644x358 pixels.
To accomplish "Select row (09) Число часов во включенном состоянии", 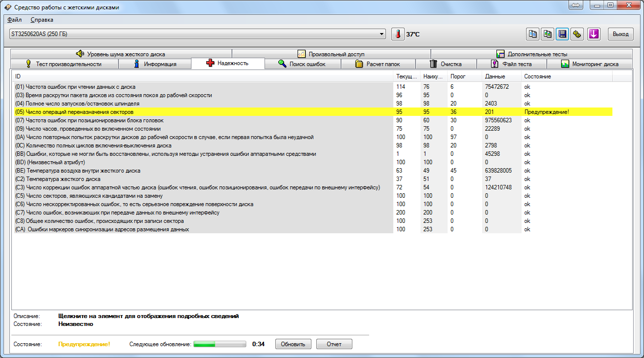I will [x=312, y=129].
